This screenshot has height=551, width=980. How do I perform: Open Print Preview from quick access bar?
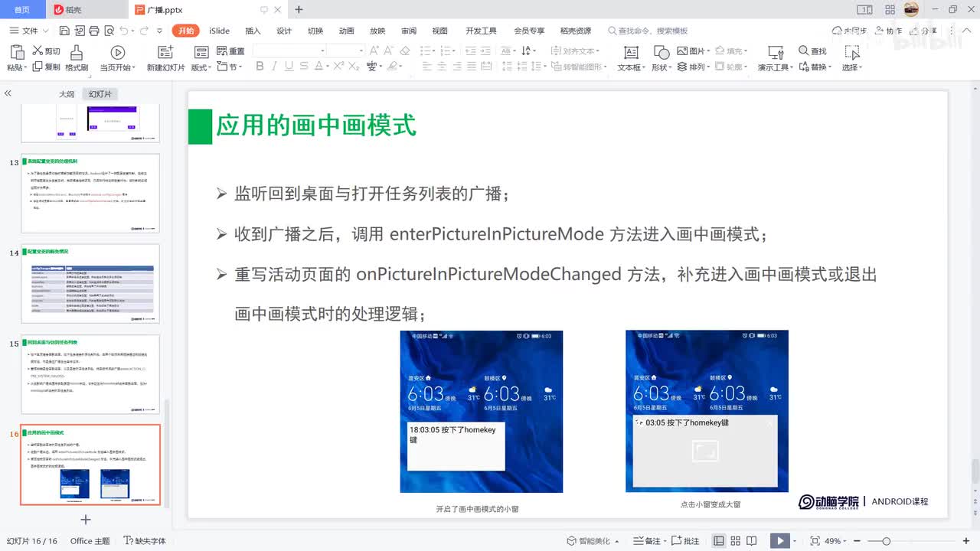[108, 31]
